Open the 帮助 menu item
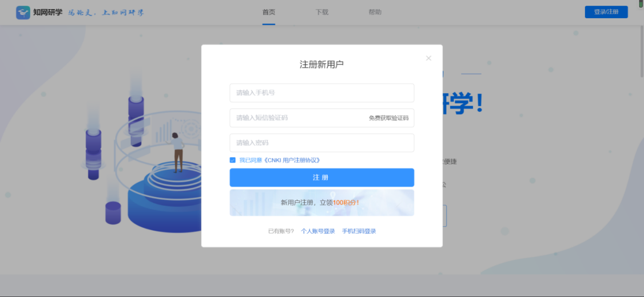644x297 pixels. 375,12
